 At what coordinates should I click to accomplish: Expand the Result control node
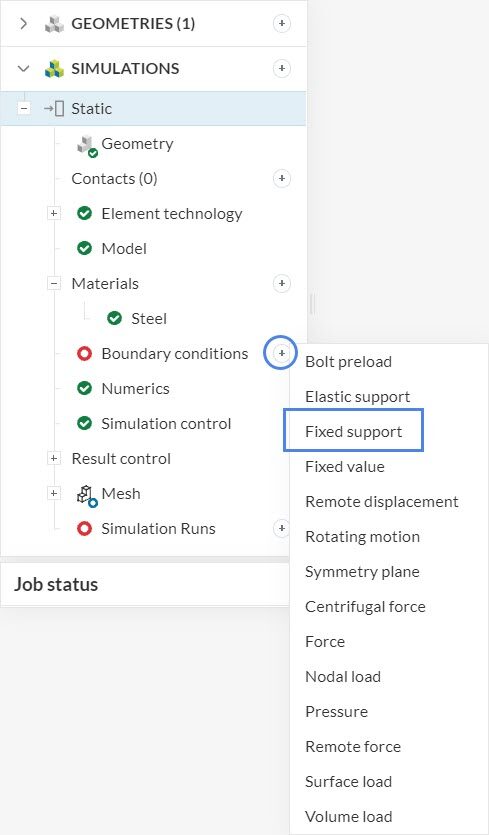[53, 458]
